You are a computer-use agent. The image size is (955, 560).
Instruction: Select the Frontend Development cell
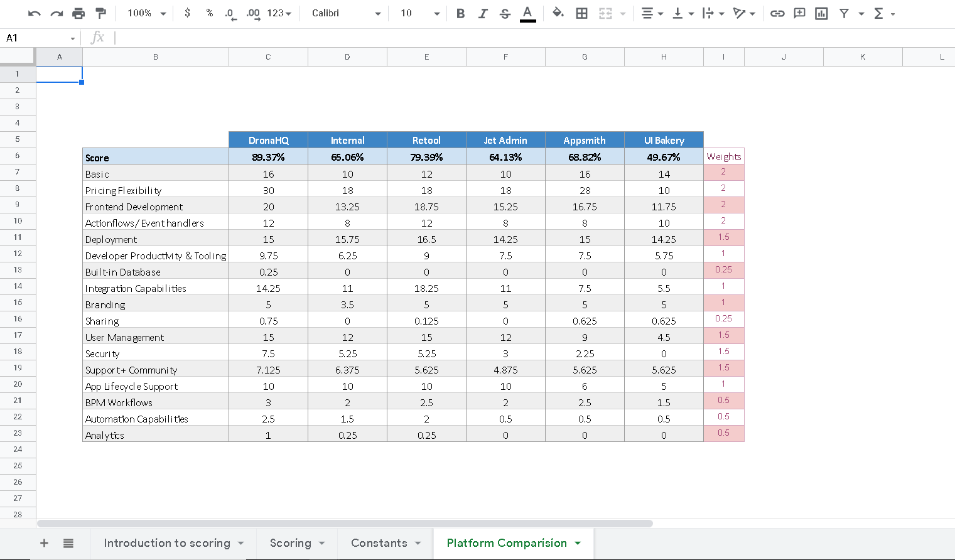[x=156, y=207]
